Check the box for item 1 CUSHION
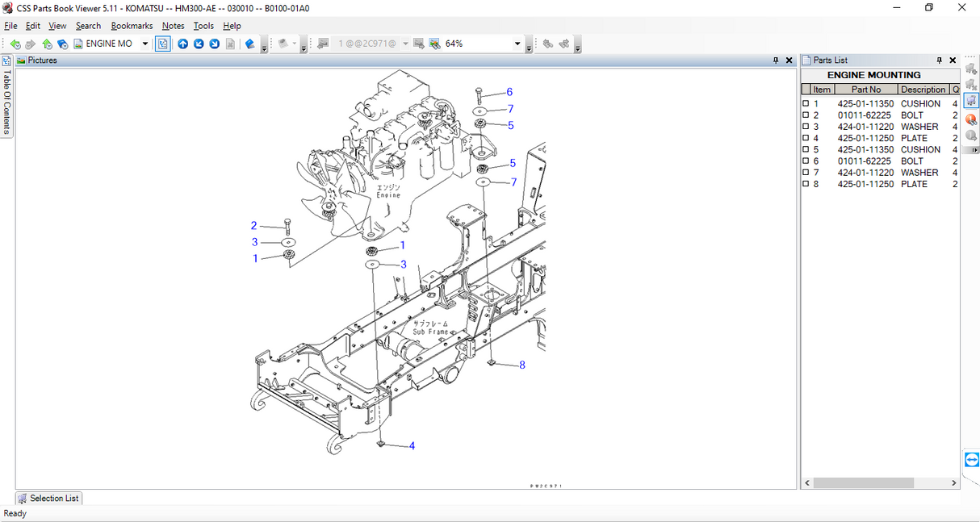 click(x=806, y=104)
